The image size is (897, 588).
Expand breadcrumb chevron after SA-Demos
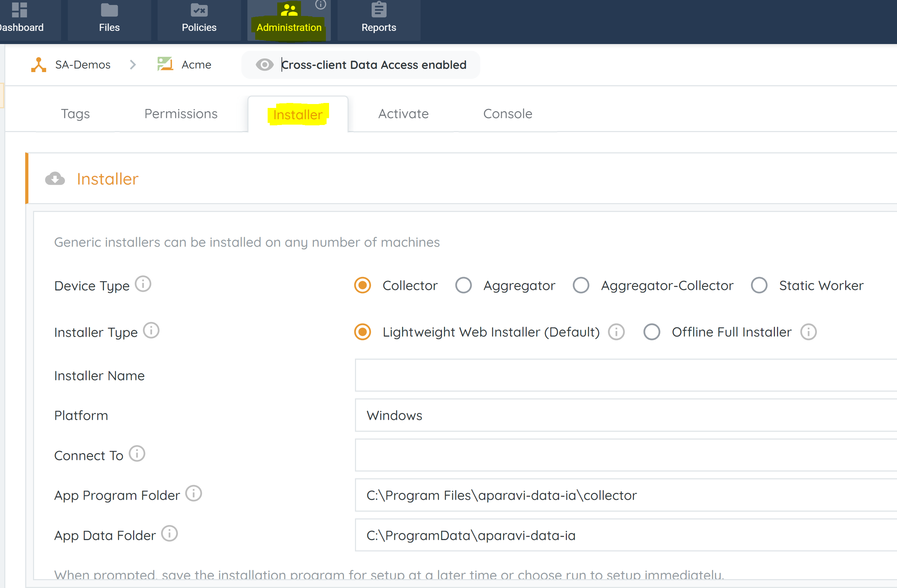coord(133,65)
